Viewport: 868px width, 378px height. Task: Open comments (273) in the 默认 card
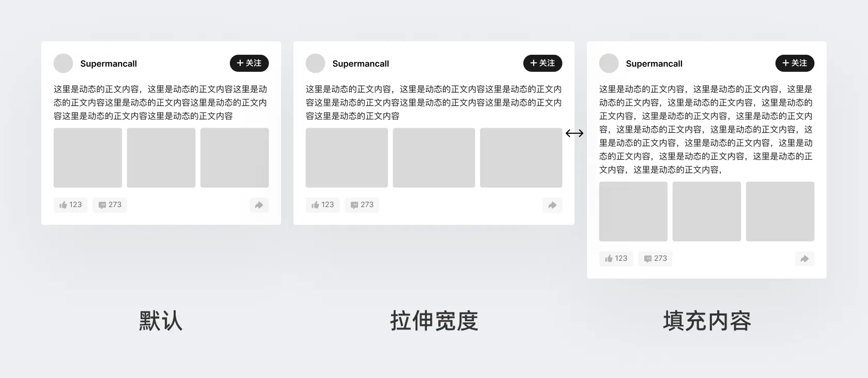coord(110,205)
